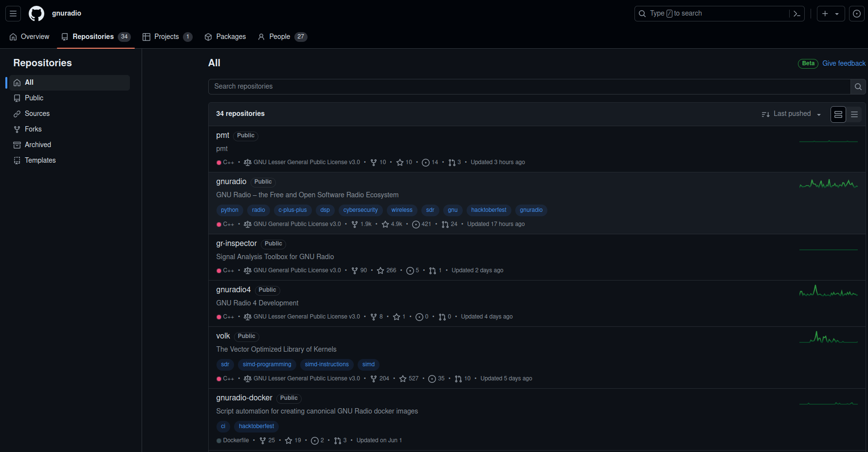The height and width of the screenshot is (452, 868).
Task: Open gnuradio stars icon (4.9k)
Action: point(385,224)
